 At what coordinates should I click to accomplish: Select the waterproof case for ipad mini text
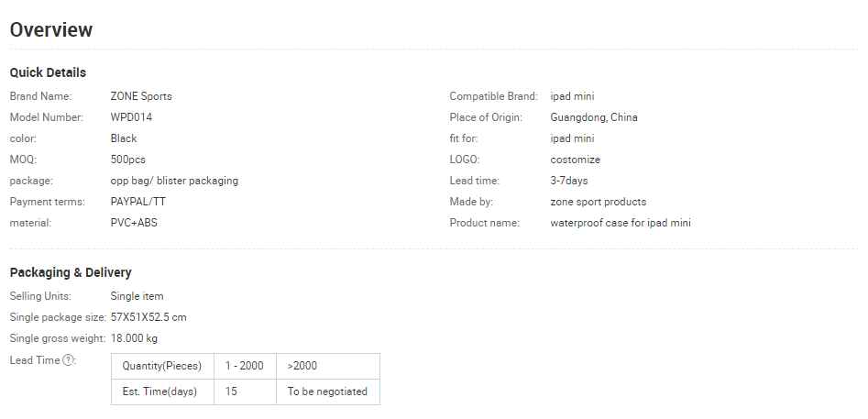click(620, 223)
